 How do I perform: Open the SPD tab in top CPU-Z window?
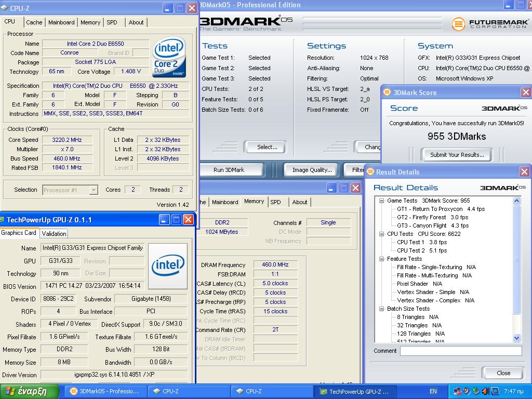pos(112,22)
